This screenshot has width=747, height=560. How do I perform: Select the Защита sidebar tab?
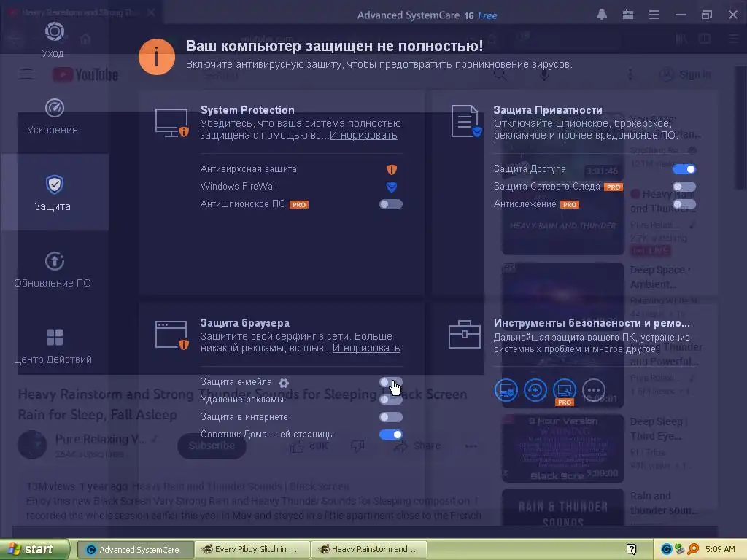pyautogui.click(x=54, y=192)
